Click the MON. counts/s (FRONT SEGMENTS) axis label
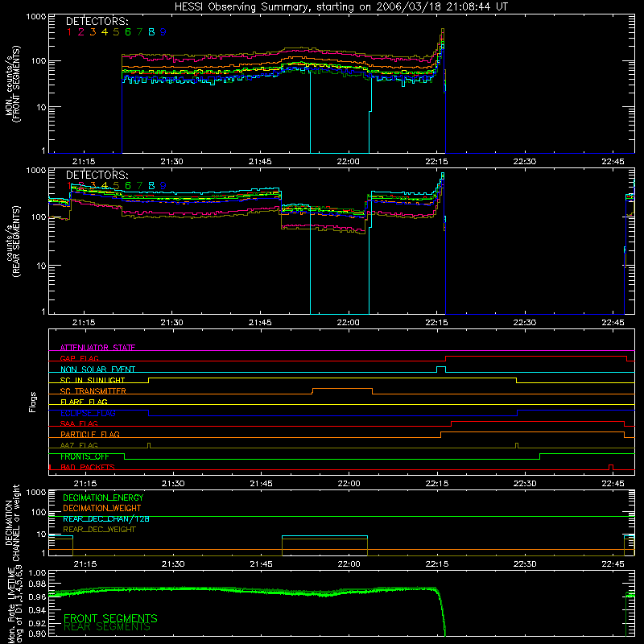 pyautogui.click(x=12, y=84)
